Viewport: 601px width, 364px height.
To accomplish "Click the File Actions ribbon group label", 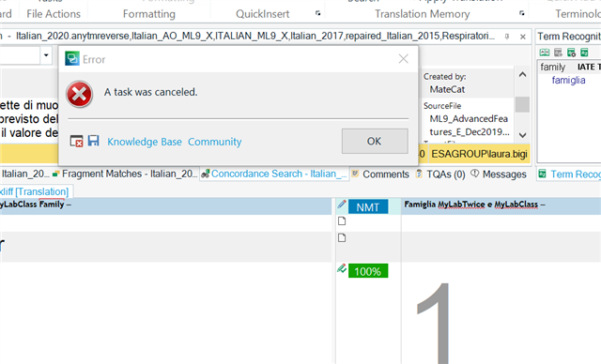I will (54, 14).
